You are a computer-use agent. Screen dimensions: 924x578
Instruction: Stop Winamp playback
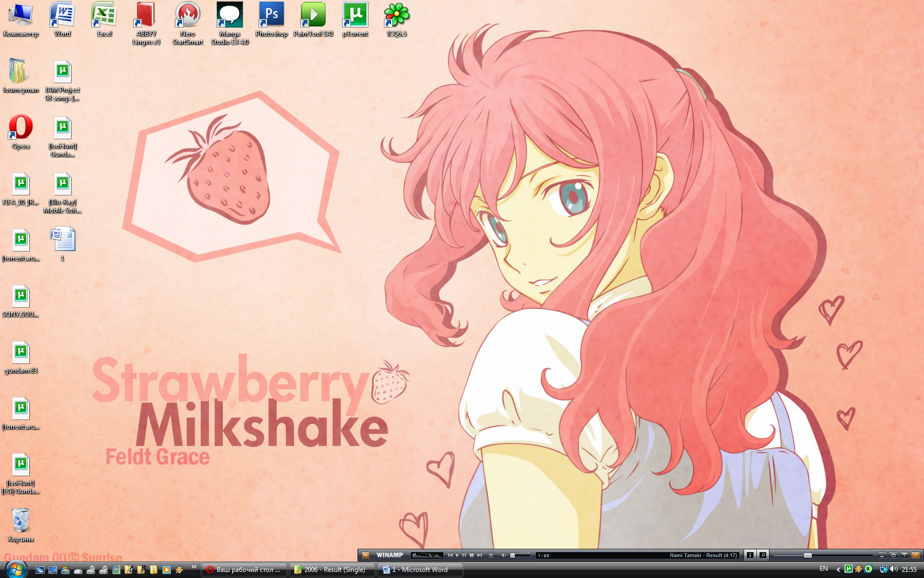pos(471,555)
